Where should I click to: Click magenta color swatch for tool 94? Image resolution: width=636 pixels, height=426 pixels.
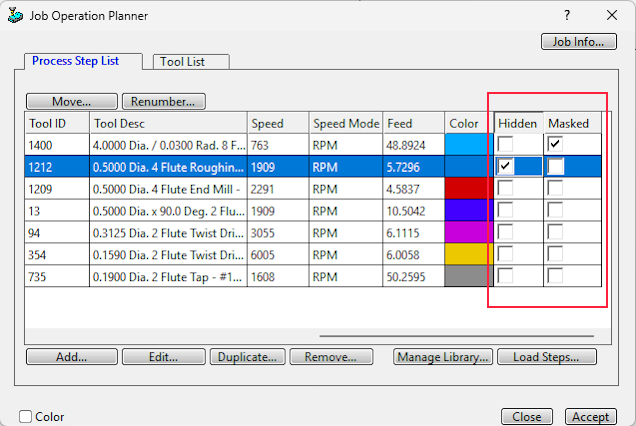469,232
